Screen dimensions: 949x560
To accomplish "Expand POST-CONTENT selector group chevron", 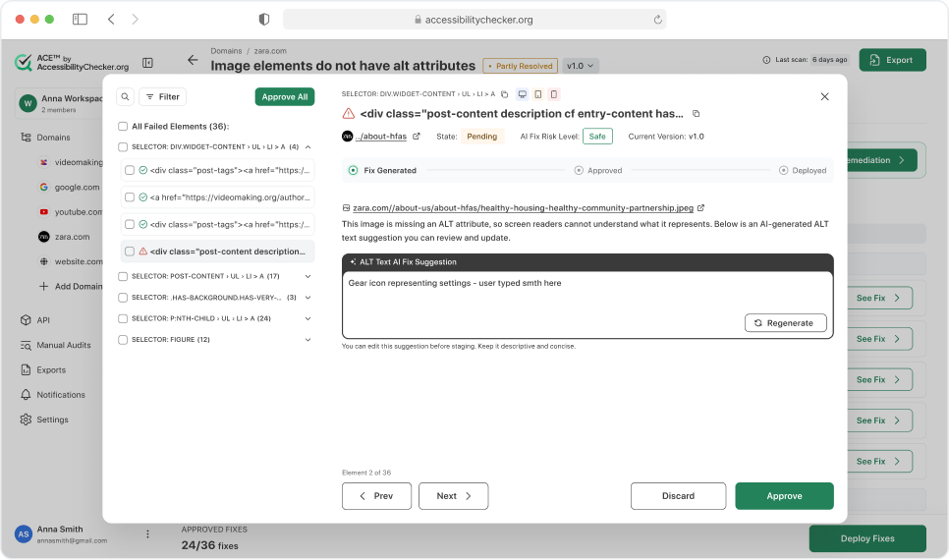I will click(x=308, y=277).
